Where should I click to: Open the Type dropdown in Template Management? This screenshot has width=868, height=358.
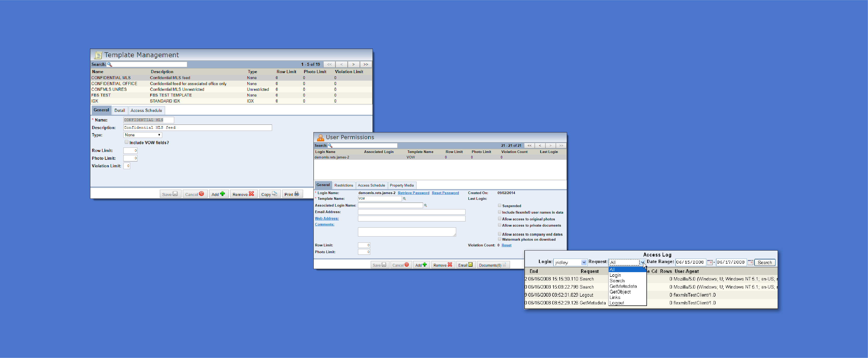coord(143,135)
